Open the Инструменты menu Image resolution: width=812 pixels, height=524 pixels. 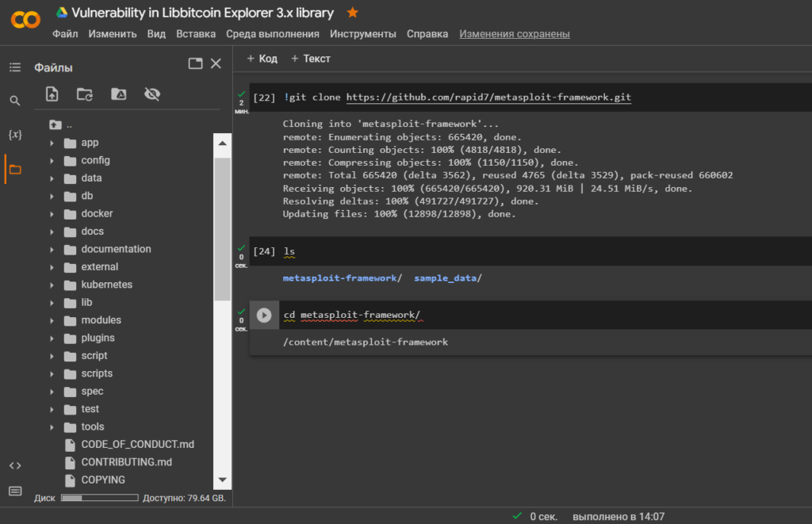coord(363,33)
